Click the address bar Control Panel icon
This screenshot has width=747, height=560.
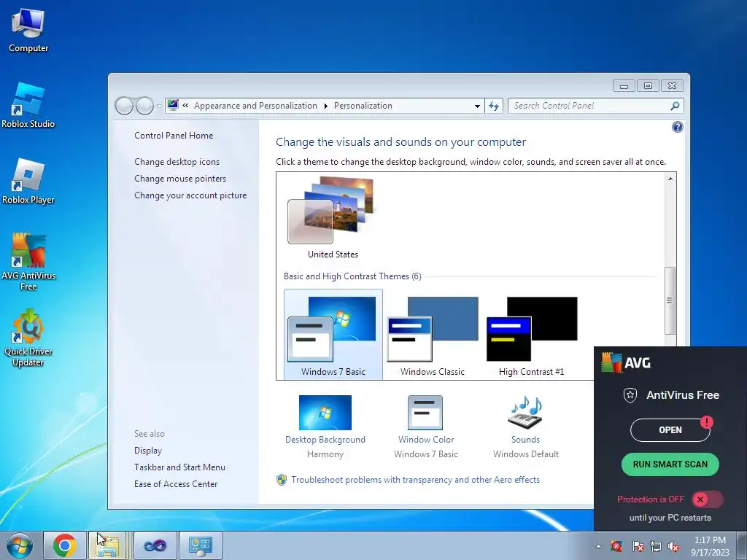coord(173,105)
